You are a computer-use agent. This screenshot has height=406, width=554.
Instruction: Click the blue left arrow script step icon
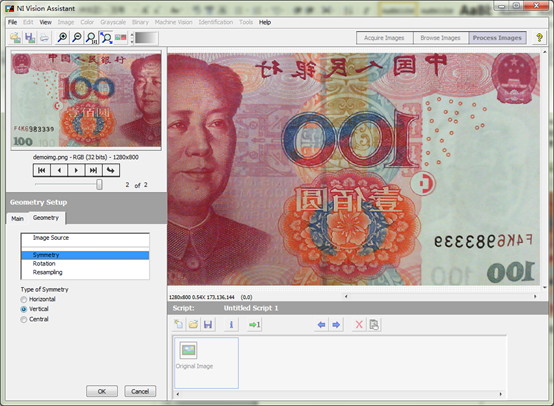coord(322,324)
